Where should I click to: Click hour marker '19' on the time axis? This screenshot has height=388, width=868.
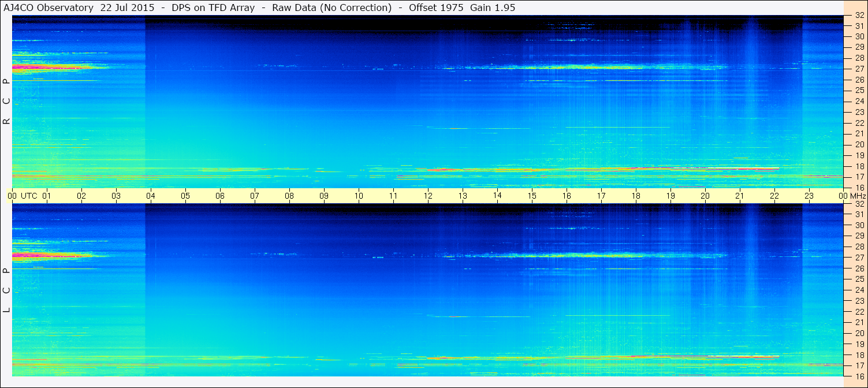670,196
